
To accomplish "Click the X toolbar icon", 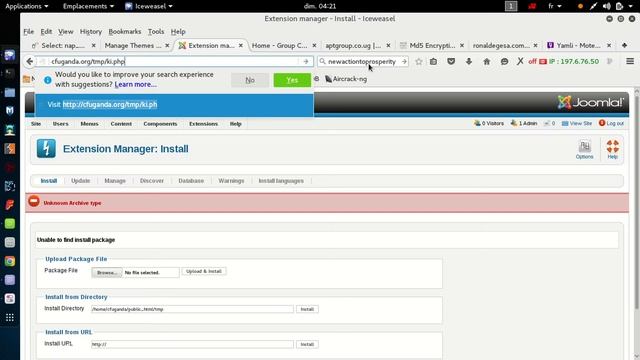I will (x=520, y=62).
